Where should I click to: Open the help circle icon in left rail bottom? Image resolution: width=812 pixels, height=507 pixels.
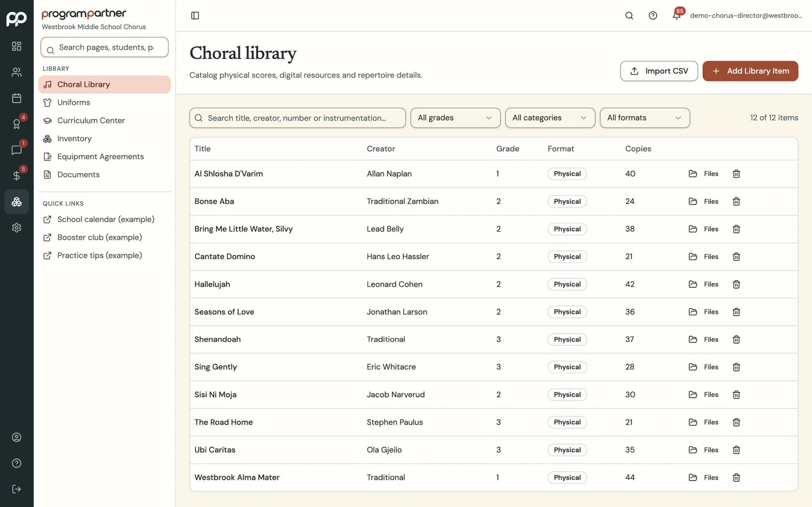coord(17,463)
